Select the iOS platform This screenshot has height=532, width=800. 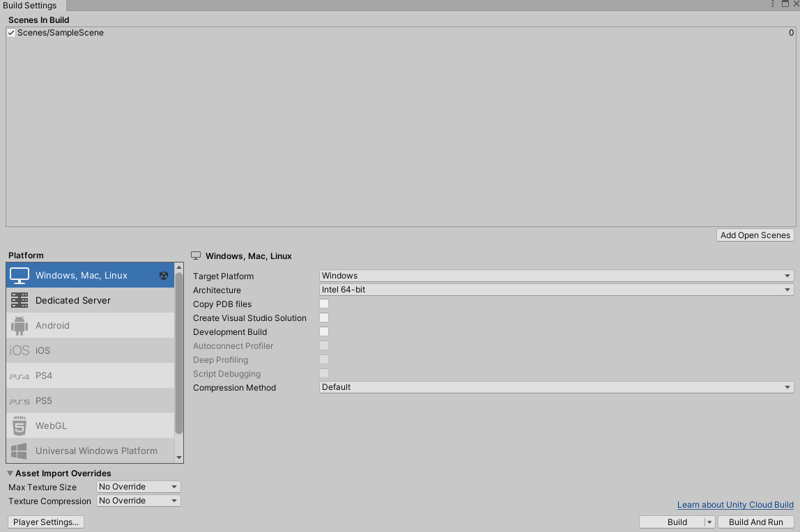tap(91, 350)
